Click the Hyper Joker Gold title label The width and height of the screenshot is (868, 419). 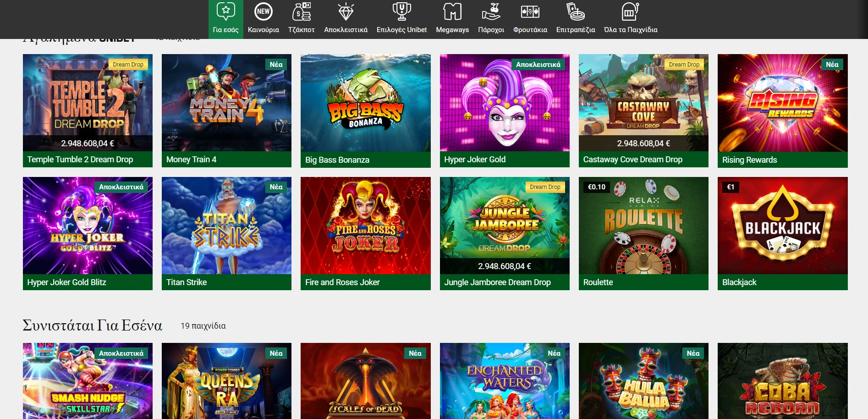[x=475, y=160]
